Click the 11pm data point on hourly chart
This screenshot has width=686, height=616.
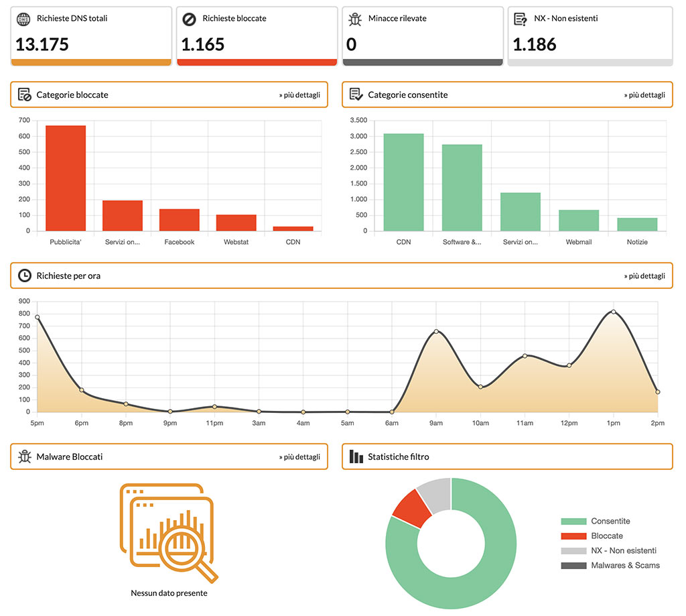coord(214,407)
